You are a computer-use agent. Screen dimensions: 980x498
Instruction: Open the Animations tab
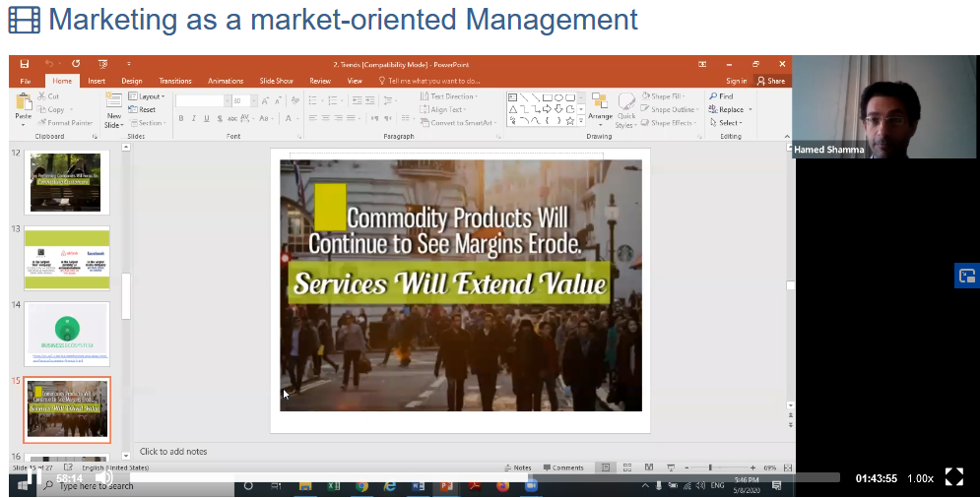226,81
